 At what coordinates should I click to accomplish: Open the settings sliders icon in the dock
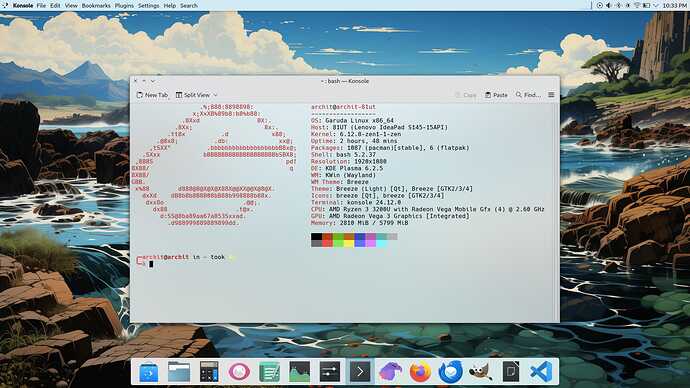point(330,372)
